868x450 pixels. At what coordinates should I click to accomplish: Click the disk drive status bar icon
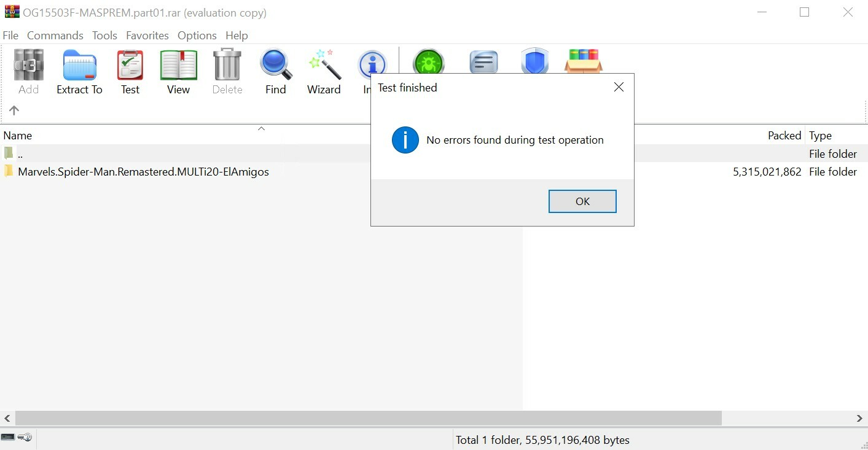point(8,437)
